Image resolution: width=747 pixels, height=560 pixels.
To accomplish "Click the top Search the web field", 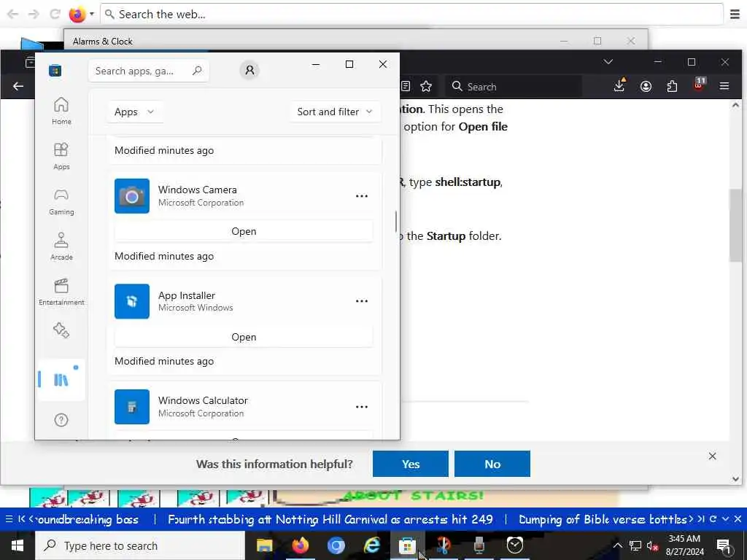I will pyautogui.click(x=411, y=15).
